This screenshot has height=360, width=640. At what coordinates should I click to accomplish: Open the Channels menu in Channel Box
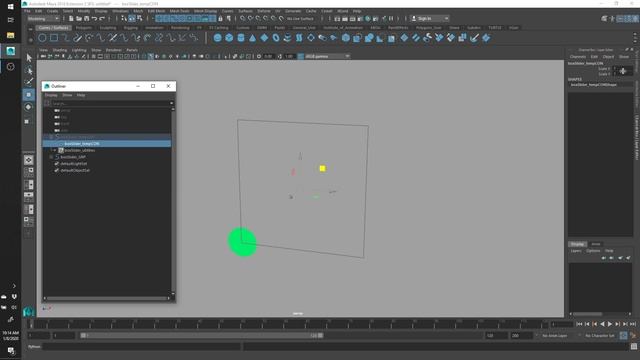[x=578, y=57]
